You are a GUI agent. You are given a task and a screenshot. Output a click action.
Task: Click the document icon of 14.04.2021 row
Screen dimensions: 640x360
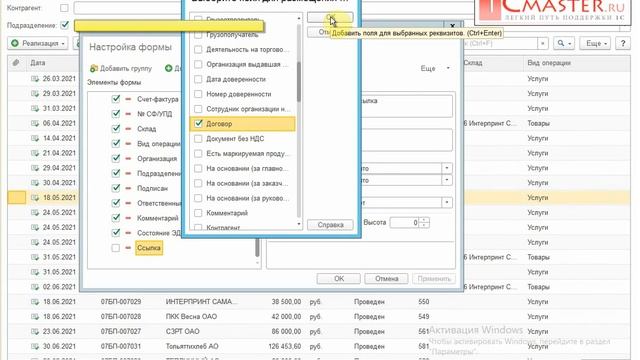[x=35, y=138]
